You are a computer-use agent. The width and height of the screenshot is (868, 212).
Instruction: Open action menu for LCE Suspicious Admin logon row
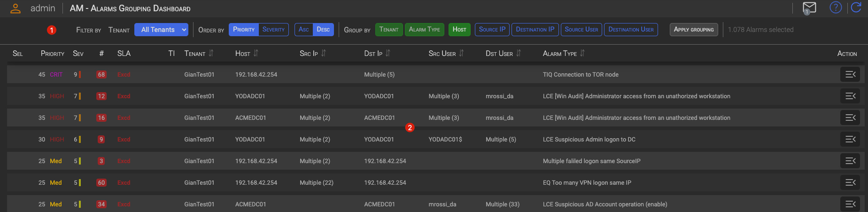pos(850,139)
